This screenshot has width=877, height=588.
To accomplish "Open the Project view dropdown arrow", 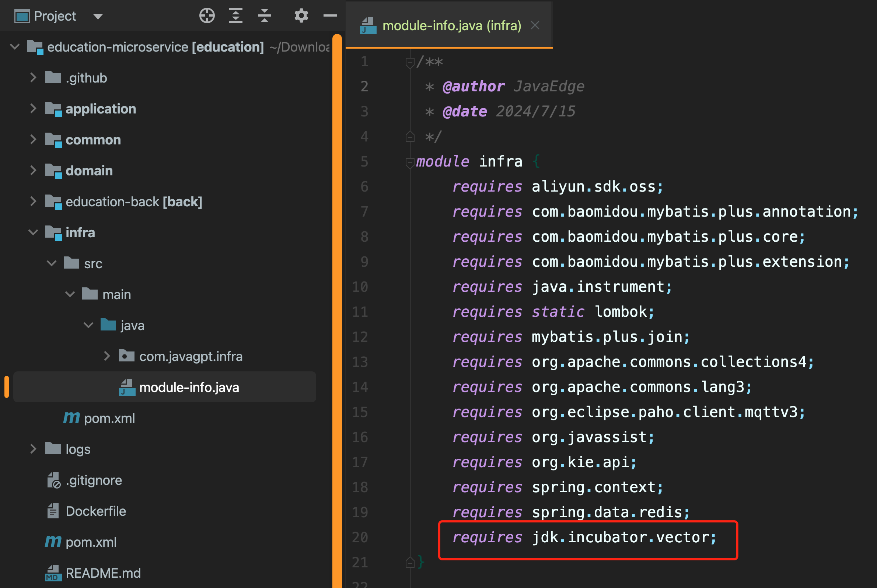I will click(x=98, y=17).
